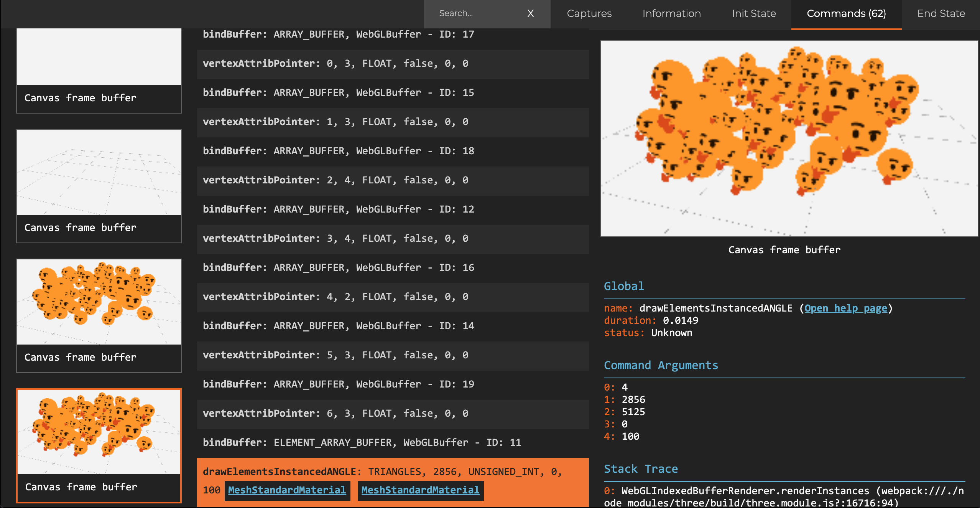Go to the Init State tab

(x=753, y=13)
